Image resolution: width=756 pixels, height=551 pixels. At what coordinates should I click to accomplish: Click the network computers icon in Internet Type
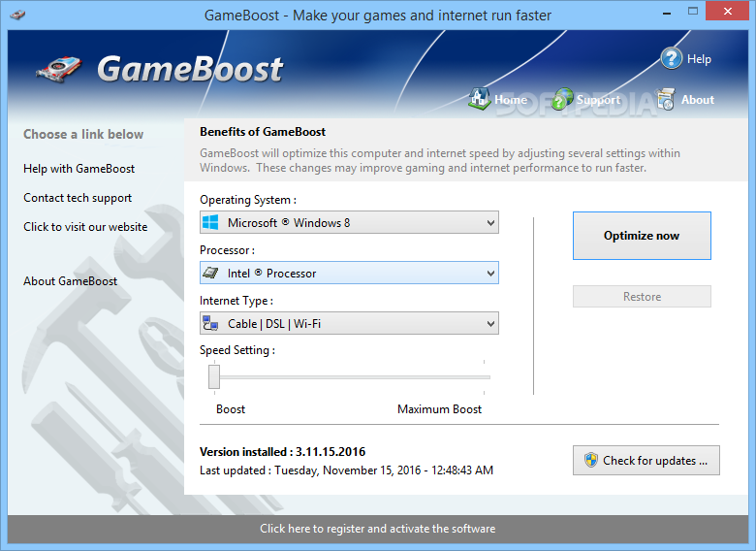210,323
